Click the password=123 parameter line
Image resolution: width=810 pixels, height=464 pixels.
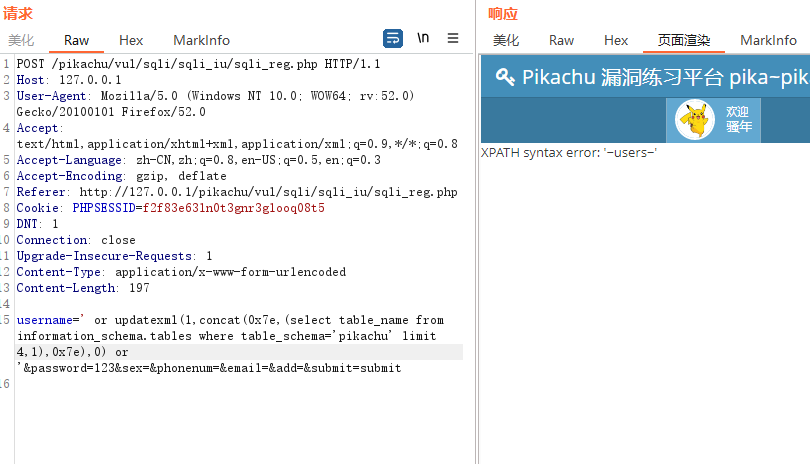click(x=209, y=368)
